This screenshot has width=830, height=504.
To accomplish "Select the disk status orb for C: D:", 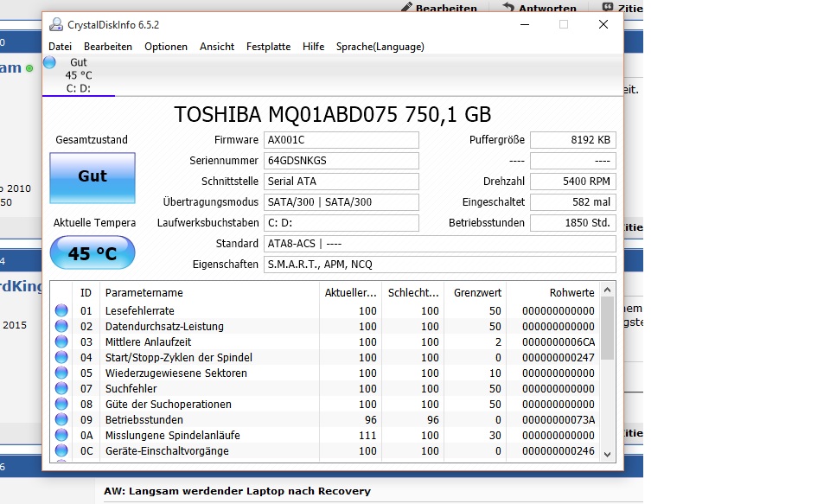I will pyautogui.click(x=50, y=62).
